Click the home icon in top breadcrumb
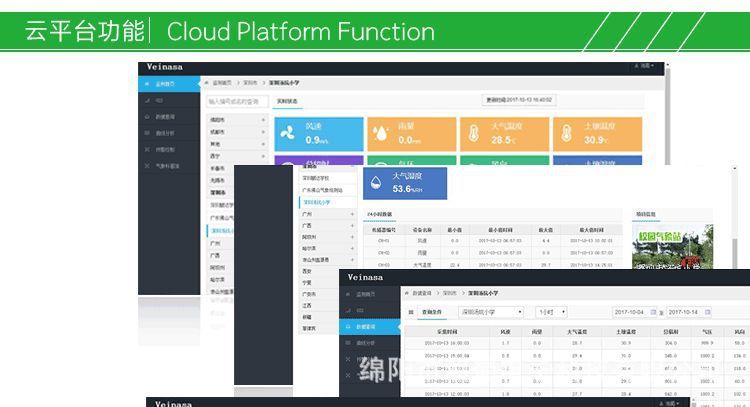 (207, 83)
